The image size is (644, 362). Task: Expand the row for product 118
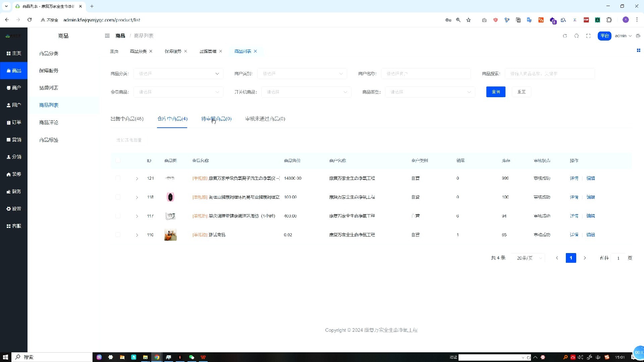(137, 197)
